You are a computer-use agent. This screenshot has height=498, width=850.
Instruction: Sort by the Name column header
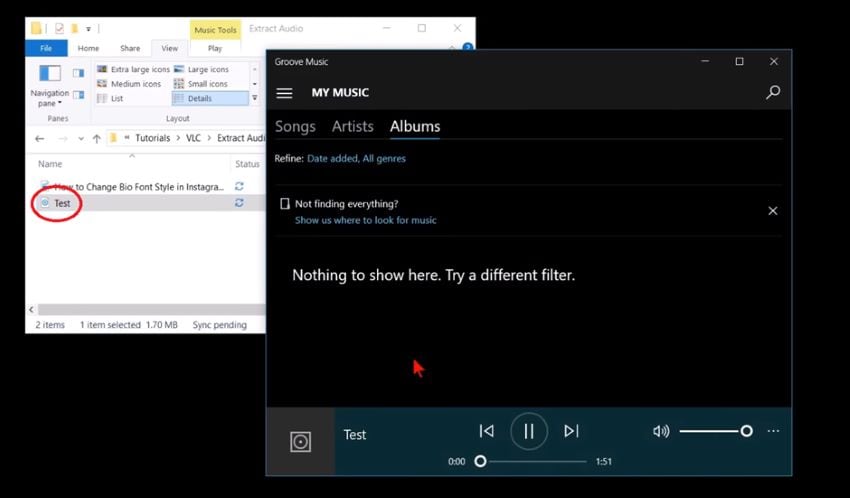point(50,164)
